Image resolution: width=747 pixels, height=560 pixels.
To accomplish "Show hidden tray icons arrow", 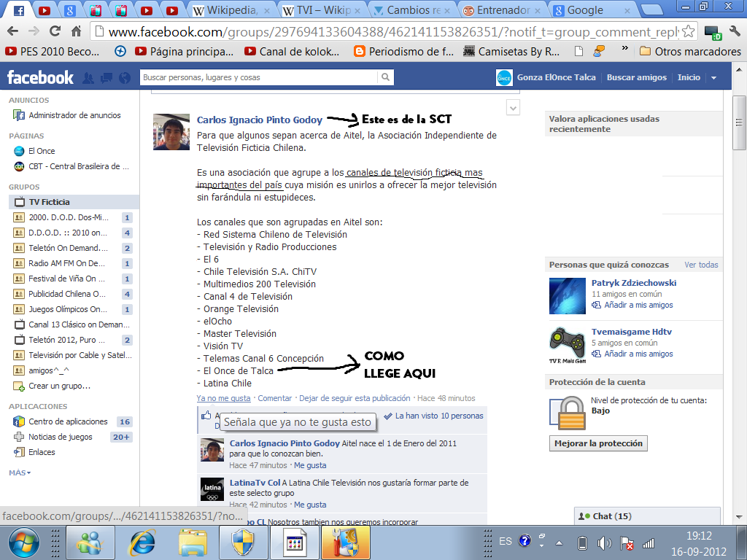I will coord(560,542).
